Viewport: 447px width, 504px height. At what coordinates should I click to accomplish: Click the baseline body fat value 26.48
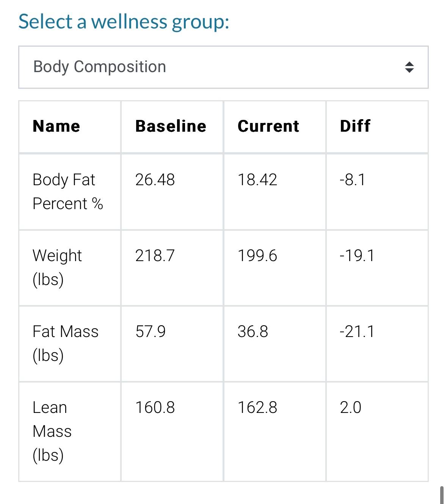click(155, 180)
